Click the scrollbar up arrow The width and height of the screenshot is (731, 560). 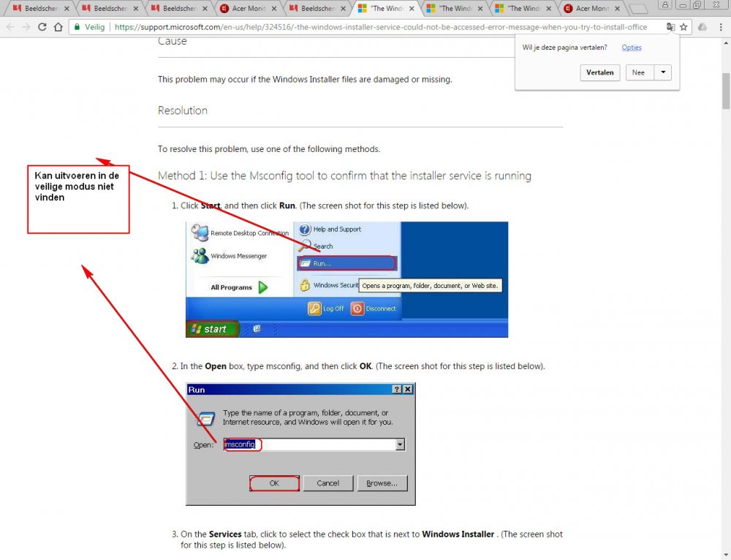click(x=726, y=42)
